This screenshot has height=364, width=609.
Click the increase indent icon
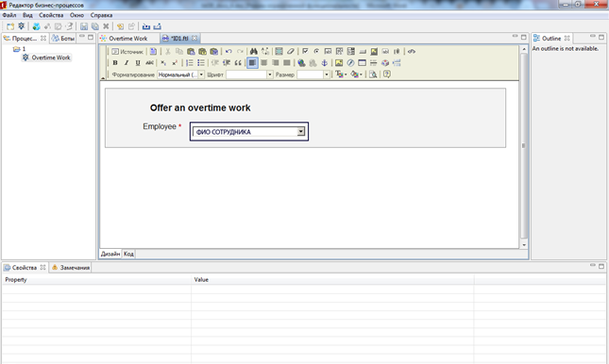[227, 62]
